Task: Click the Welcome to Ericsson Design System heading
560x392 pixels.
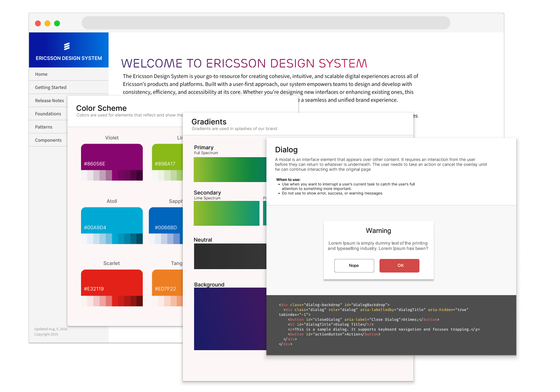Action: pyautogui.click(x=244, y=63)
